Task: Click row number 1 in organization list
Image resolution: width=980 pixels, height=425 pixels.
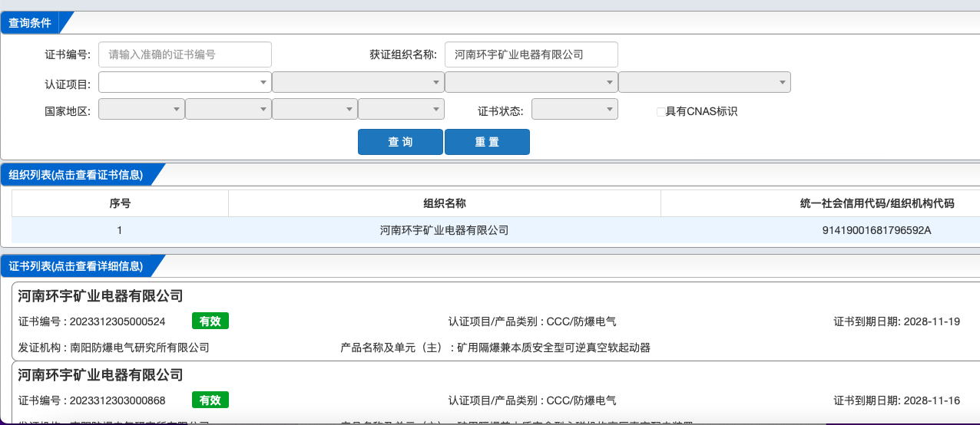Action: pos(120,230)
